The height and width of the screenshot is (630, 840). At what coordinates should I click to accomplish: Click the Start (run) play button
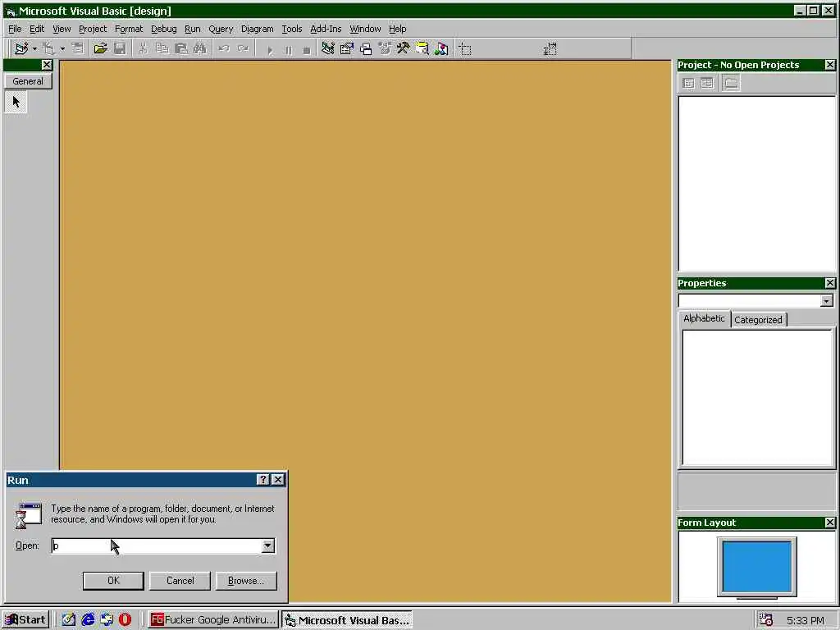tap(269, 50)
